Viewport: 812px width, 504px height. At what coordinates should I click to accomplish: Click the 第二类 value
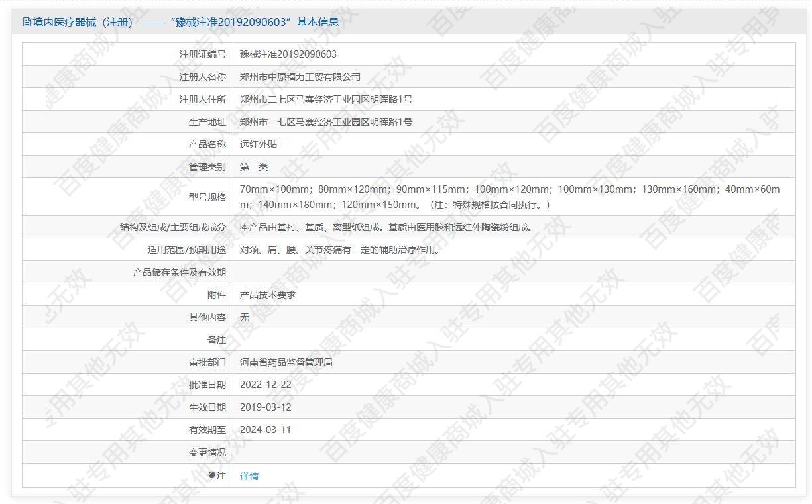254,167
